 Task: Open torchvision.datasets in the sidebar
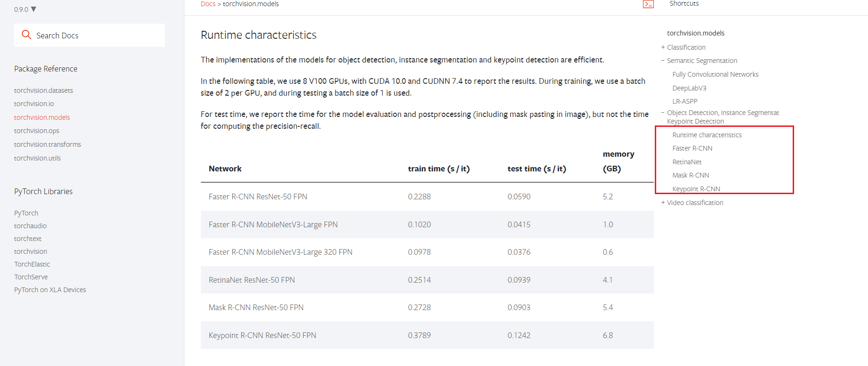(x=44, y=90)
